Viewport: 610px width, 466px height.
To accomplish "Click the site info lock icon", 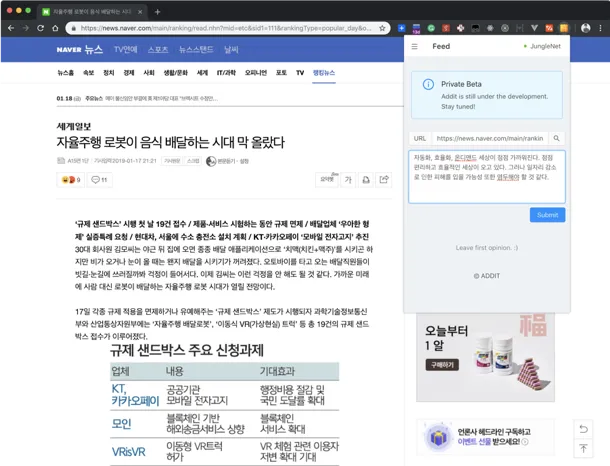I will 74,28.
